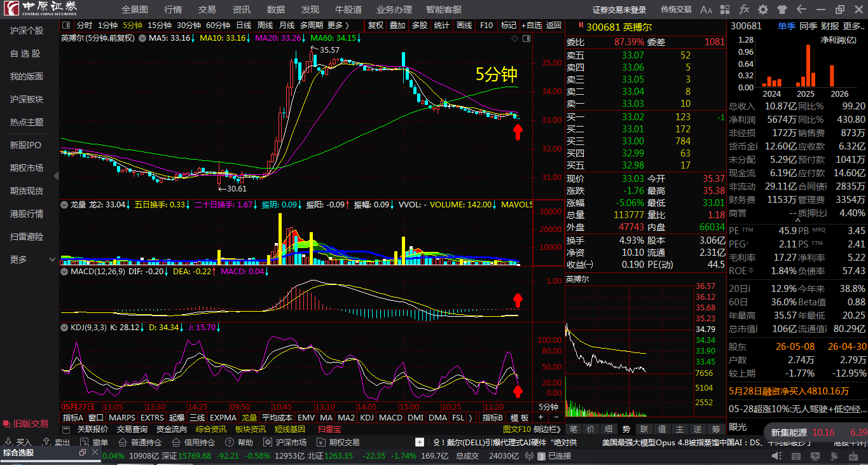Screen dimensions: 868x465
Task: Open 普通持仓 holdings
Action: tap(140, 442)
